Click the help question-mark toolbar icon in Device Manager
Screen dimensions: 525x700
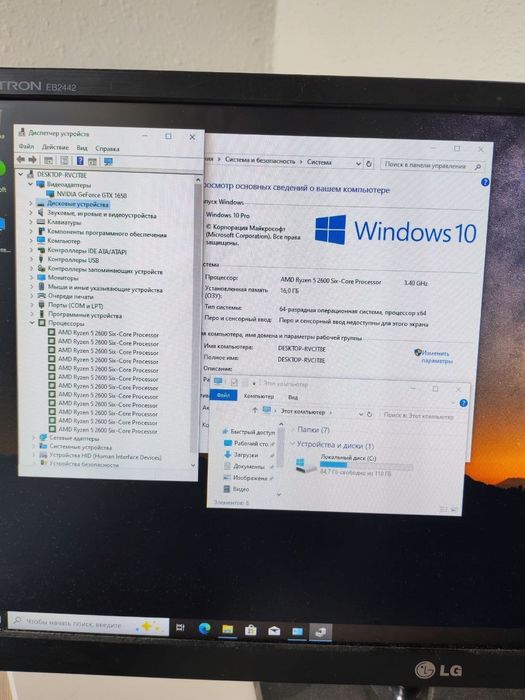(x=80, y=161)
